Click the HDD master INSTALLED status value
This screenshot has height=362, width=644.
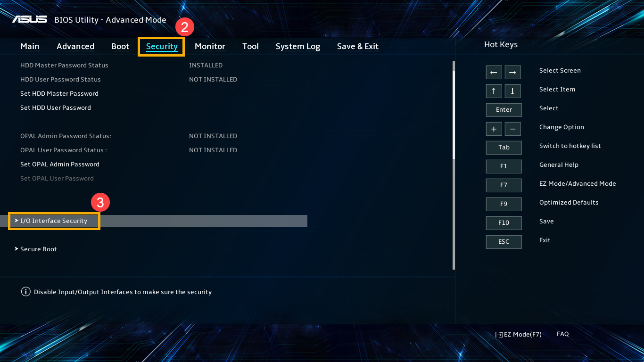coord(206,65)
